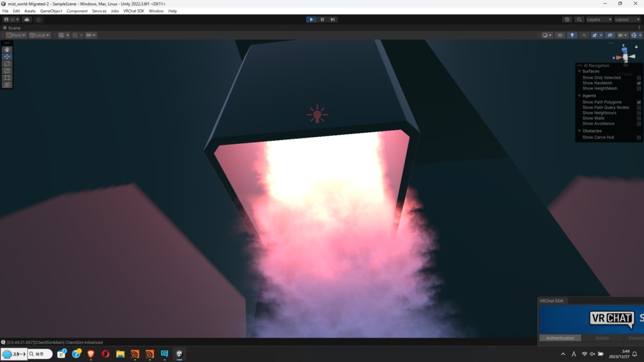The width and height of the screenshot is (644, 362).
Task: Check Show Only Selected
Action: (639, 77)
